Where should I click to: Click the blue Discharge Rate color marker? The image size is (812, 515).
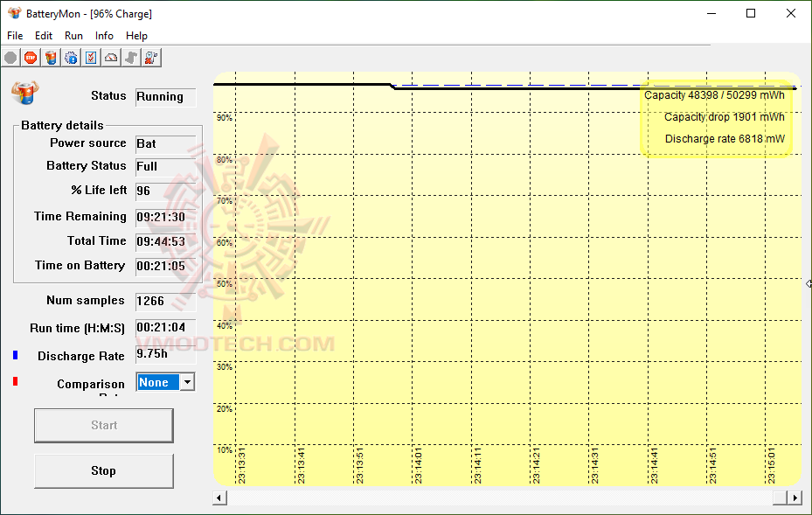pos(16,355)
